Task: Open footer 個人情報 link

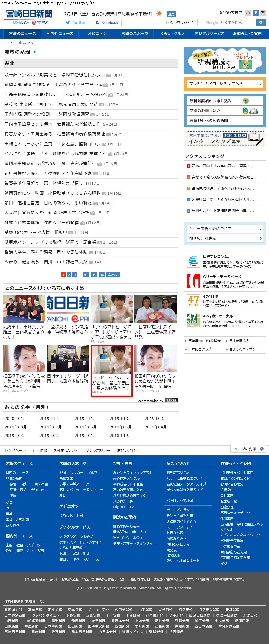Action: [x=40, y=450]
